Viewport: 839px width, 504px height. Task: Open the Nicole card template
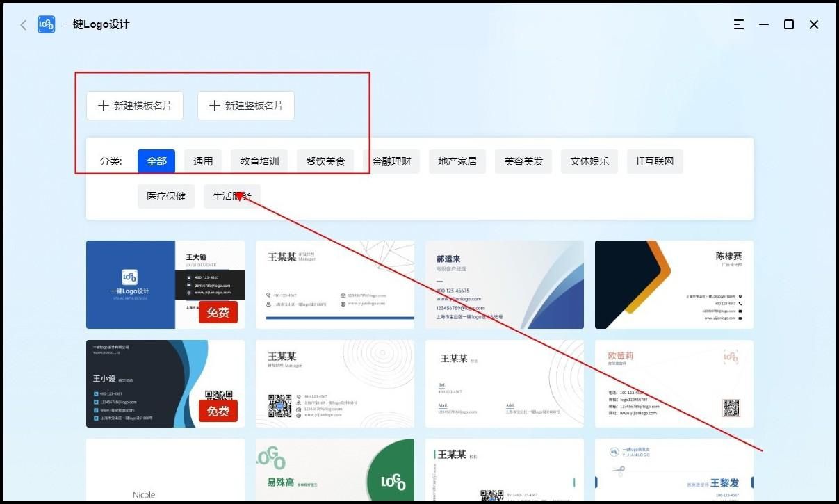click(x=165, y=469)
